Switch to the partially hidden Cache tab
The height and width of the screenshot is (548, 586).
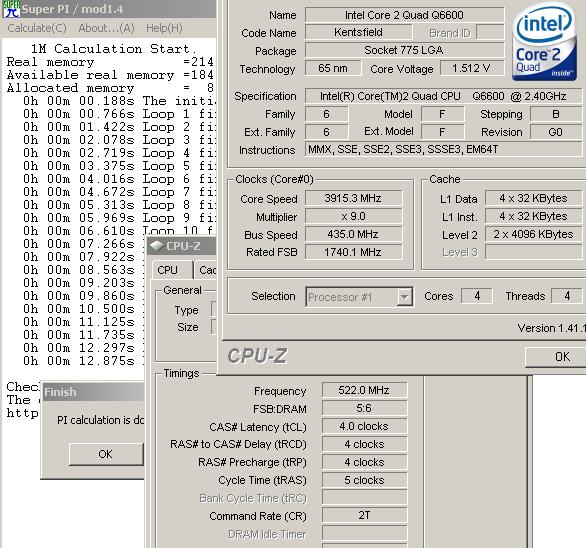(x=207, y=270)
